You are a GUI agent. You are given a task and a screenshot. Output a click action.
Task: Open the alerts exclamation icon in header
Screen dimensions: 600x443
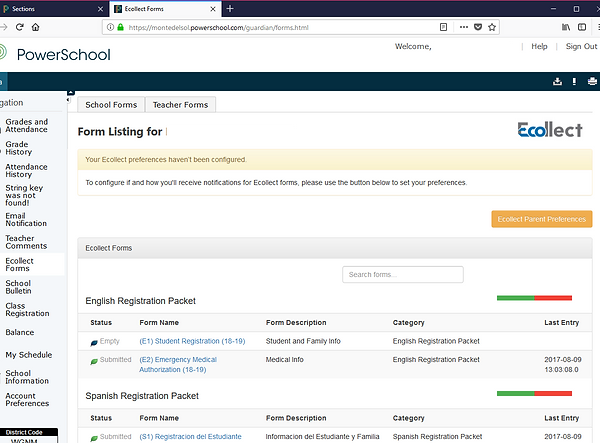[574, 81]
